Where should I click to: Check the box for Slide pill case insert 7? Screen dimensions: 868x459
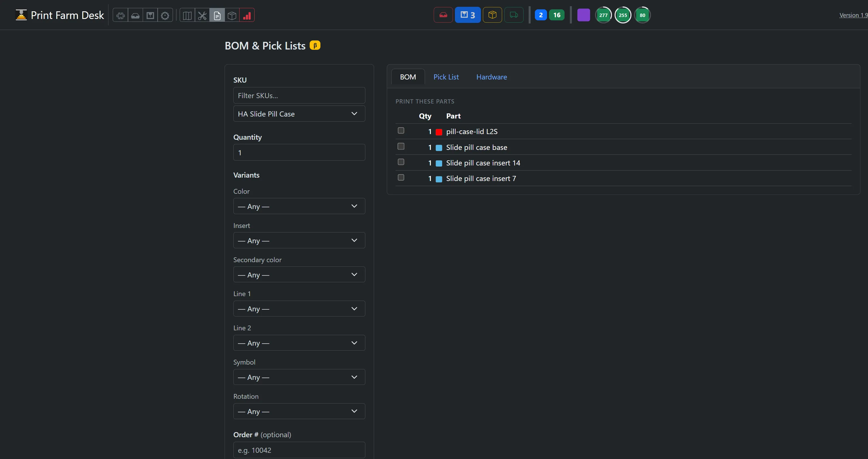[401, 177]
